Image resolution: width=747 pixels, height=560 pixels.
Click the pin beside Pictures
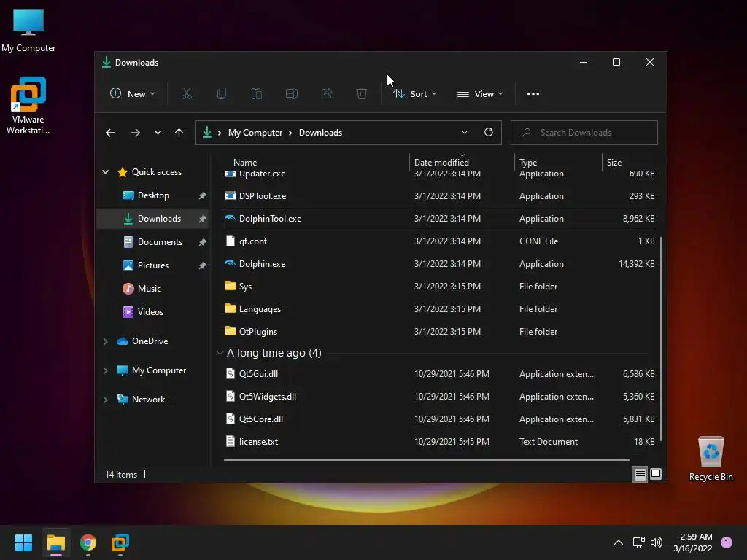click(x=203, y=265)
